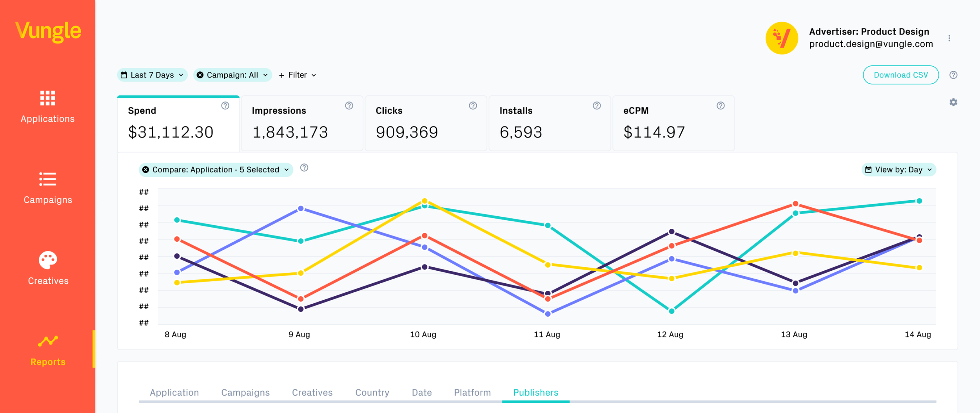Screen dimensions: 980x413
Task: Open the View by: Day dropdown
Action: (898, 170)
